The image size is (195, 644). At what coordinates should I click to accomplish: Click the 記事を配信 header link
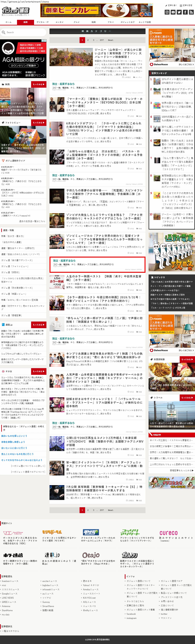pos(186,5)
